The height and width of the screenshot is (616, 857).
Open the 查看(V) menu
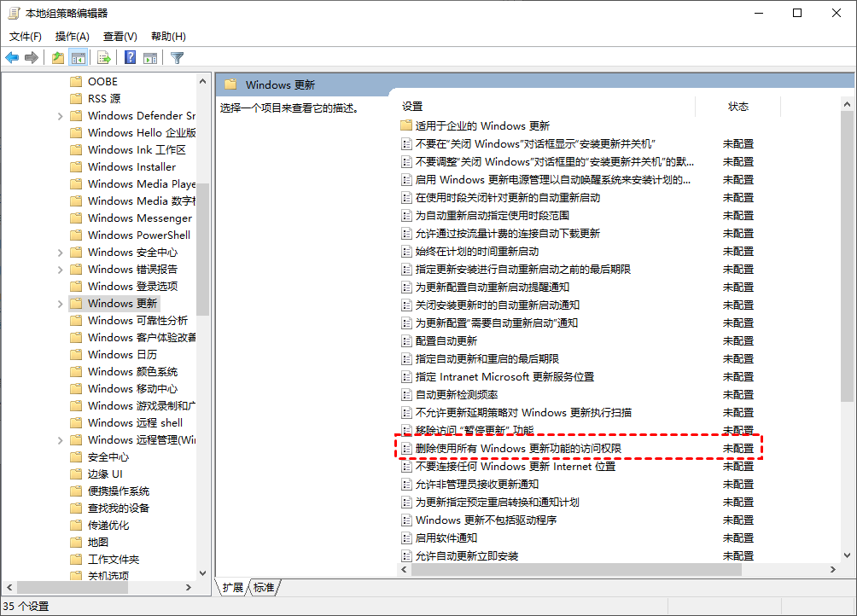[x=119, y=36]
